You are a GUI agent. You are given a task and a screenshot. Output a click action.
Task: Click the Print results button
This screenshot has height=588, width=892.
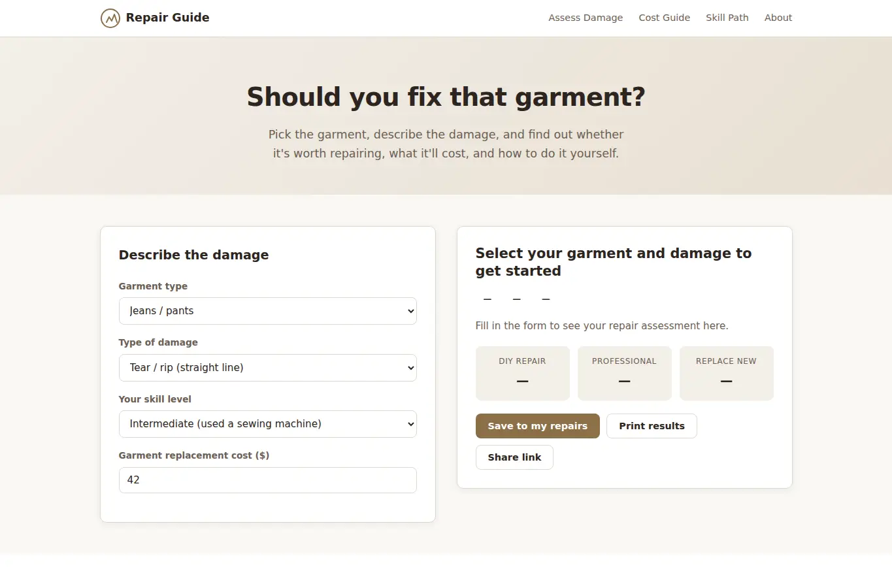coord(652,426)
